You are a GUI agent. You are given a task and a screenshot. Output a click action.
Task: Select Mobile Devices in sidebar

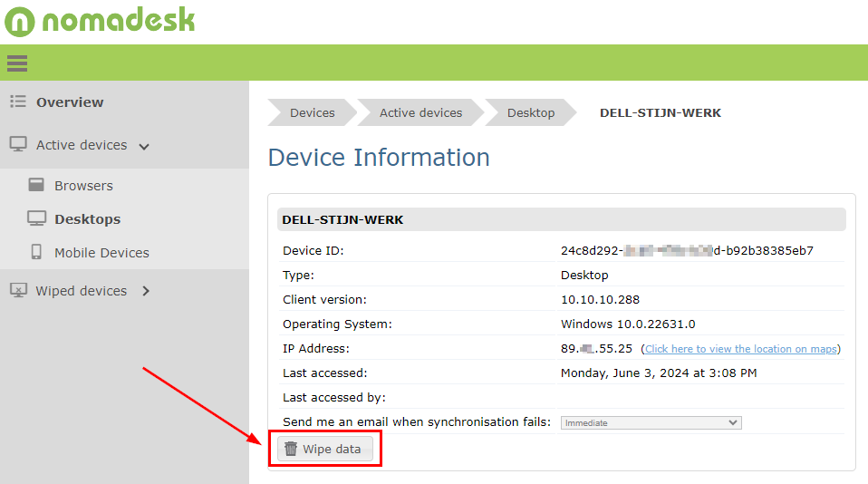[101, 253]
